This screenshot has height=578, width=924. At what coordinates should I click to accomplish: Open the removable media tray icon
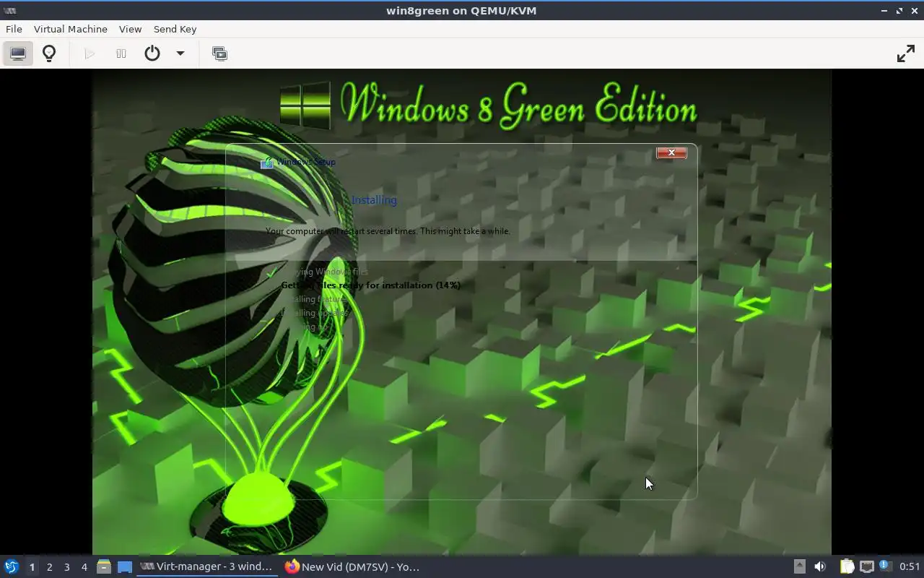click(799, 567)
